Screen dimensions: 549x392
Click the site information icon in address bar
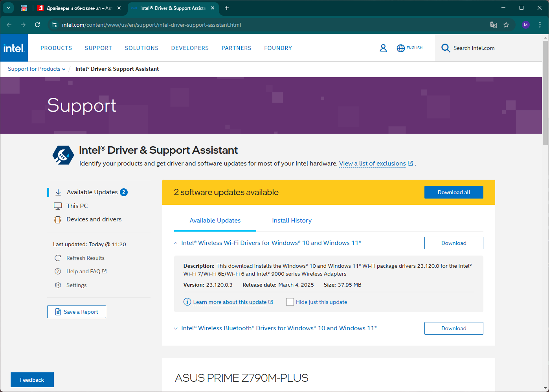(x=54, y=25)
